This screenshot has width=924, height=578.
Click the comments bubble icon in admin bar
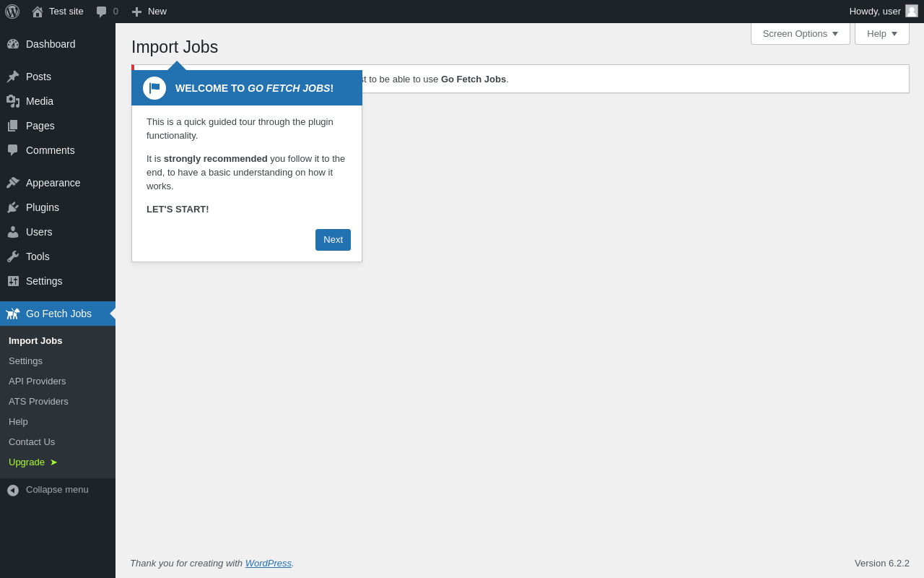101,12
